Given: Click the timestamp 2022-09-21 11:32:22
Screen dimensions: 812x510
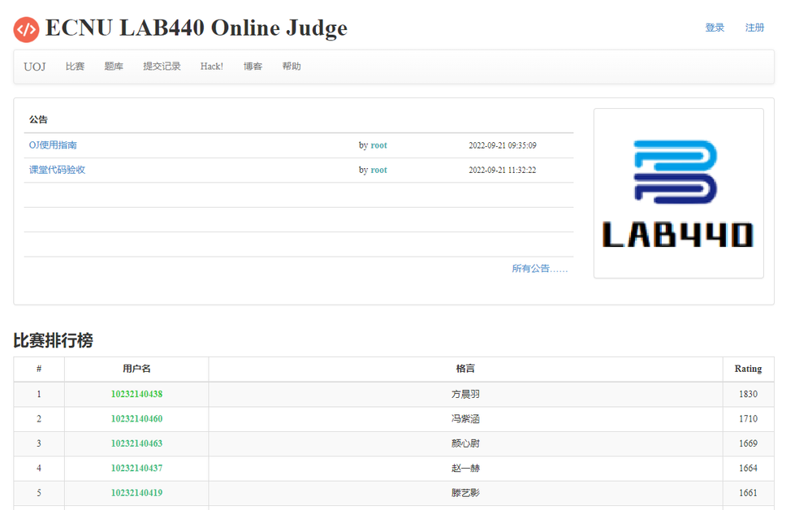Looking at the screenshot, I should (x=503, y=170).
